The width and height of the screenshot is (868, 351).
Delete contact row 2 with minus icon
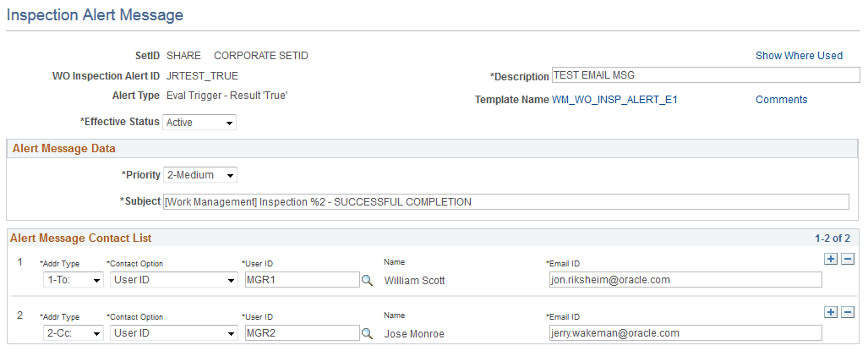coord(848,312)
